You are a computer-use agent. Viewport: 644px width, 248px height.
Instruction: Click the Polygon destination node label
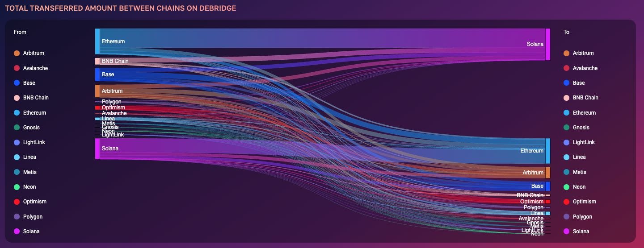[x=534, y=207]
